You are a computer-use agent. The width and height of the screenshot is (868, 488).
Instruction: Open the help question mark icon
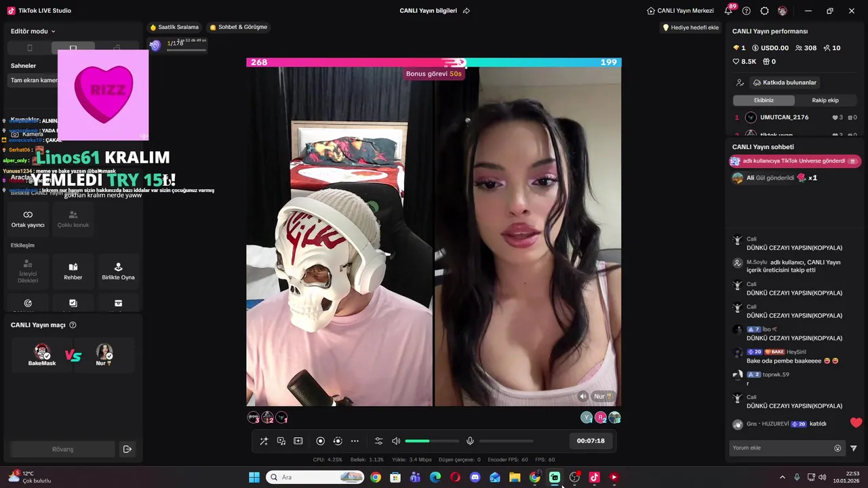(x=747, y=11)
